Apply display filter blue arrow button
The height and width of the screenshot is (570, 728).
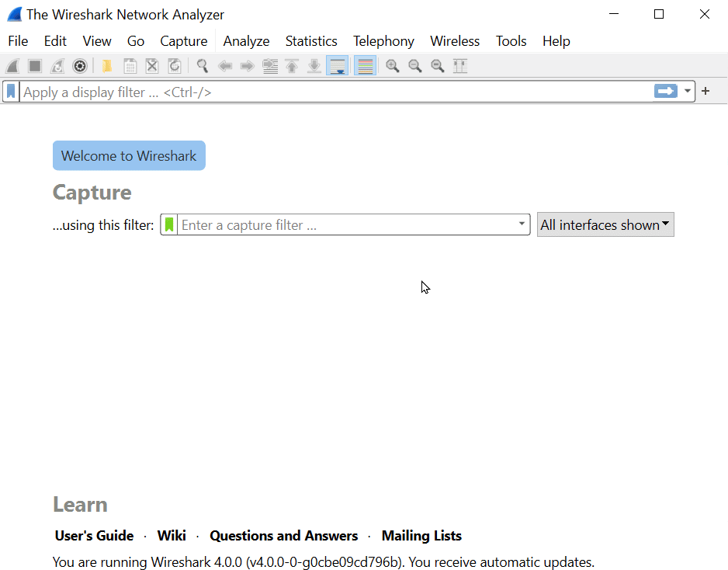pyautogui.click(x=666, y=91)
